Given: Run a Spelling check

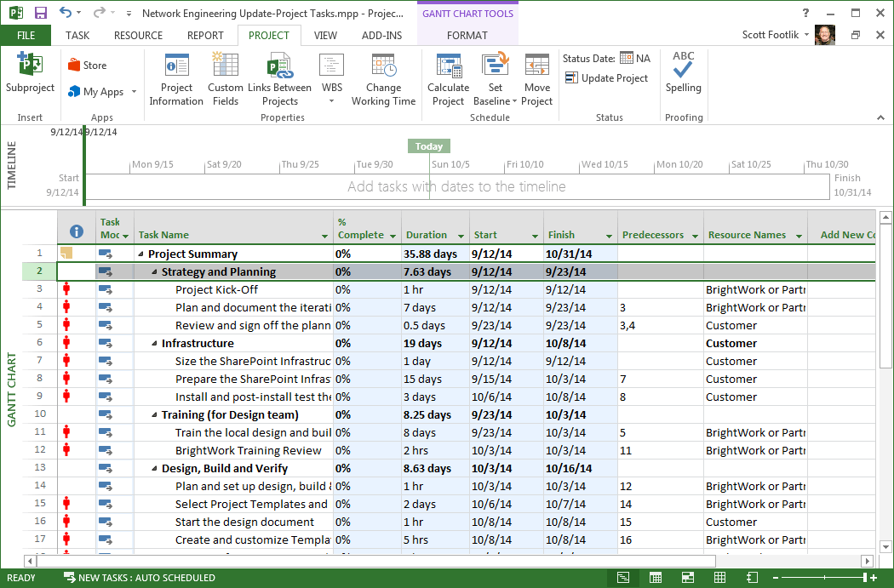Looking at the screenshot, I should [684, 77].
